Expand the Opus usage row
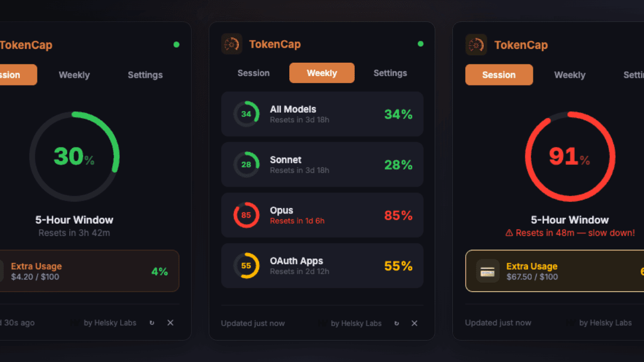 322,215
